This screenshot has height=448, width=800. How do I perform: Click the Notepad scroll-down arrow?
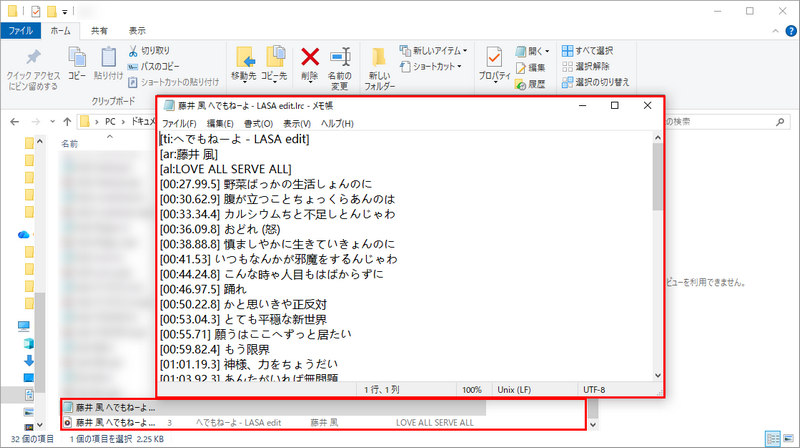(x=657, y=376)
